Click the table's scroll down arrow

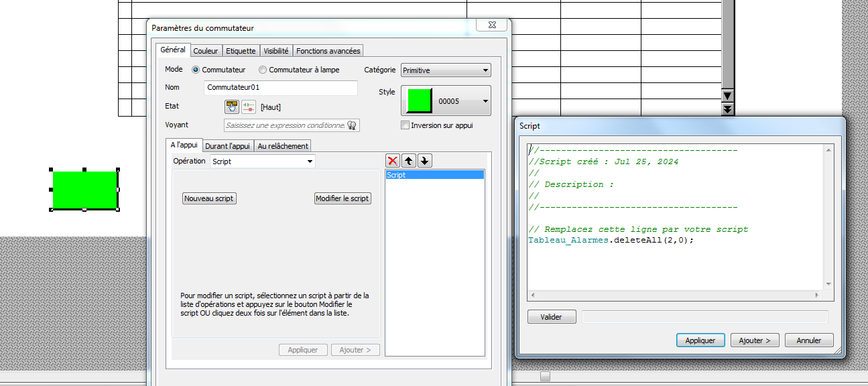tap(727, 95)
